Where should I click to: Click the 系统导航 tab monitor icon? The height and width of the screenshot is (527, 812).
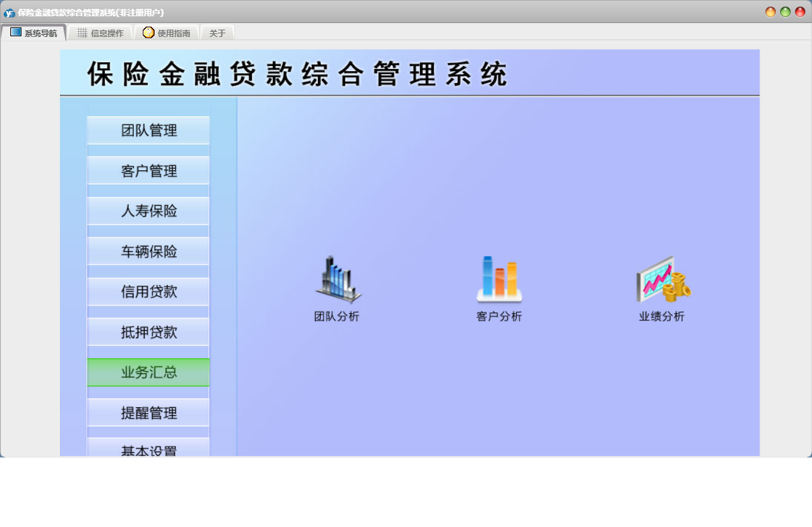[x=16, y=32]
